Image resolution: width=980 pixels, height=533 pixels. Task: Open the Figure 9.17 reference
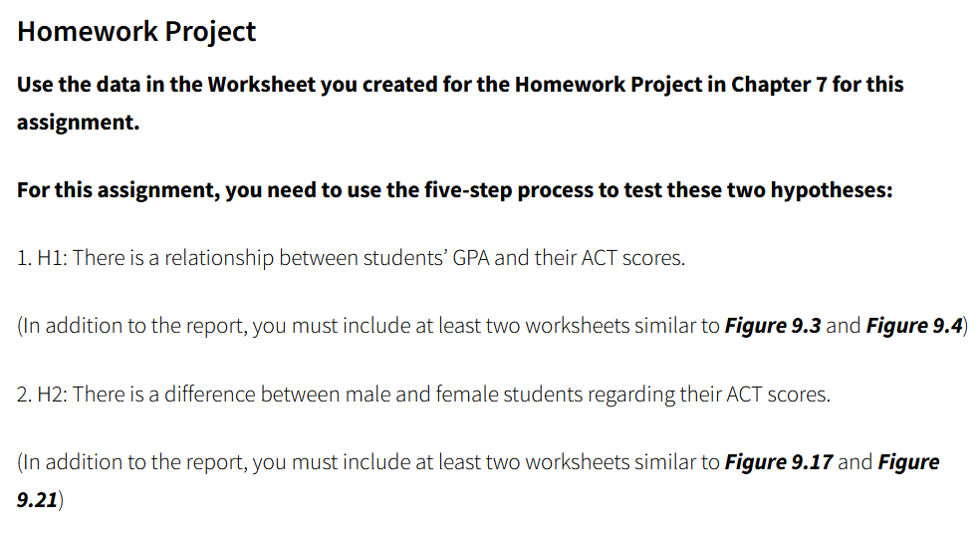tap(778, 461)
